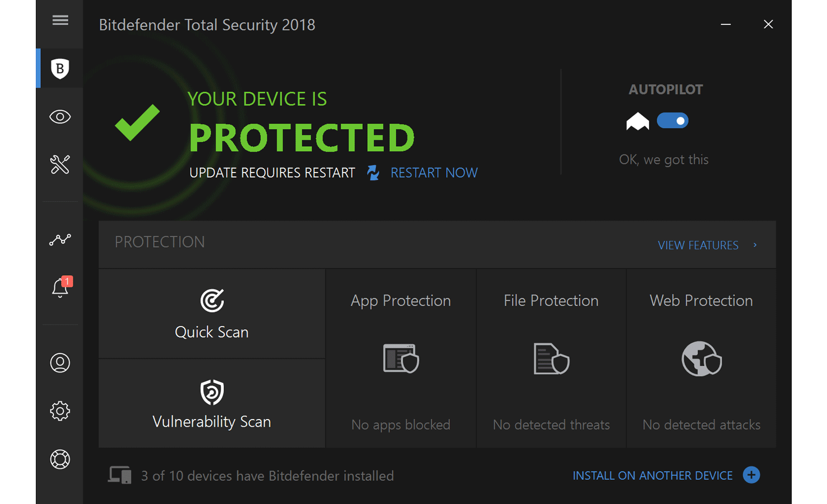The width and height of the screenshot is (827, 504).
Task: Open the App Protection tile
Action: [401, 358]
